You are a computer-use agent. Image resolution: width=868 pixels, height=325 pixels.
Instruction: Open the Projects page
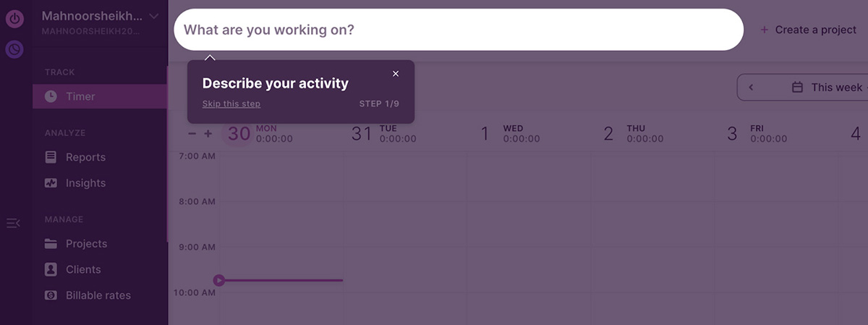tap(86, 244)
